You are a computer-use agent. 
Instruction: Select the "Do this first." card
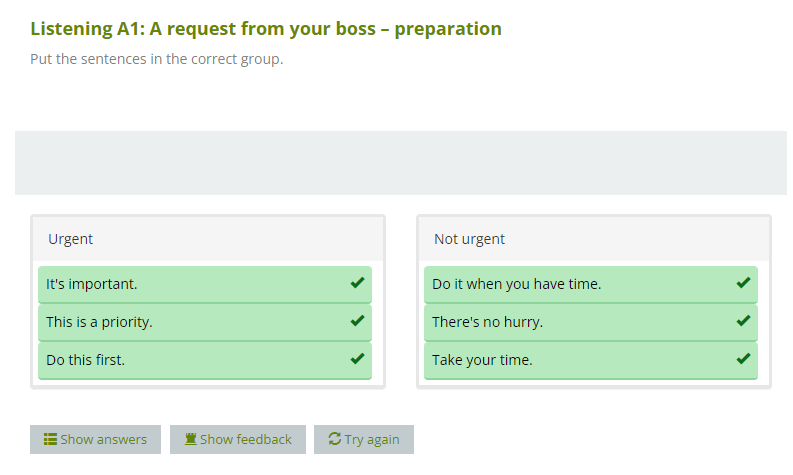pos(190,360)
